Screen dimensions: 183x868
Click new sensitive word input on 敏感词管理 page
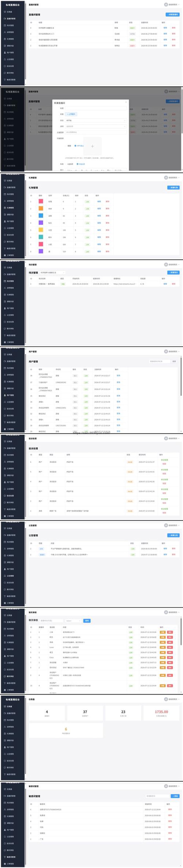coord(157,796)
